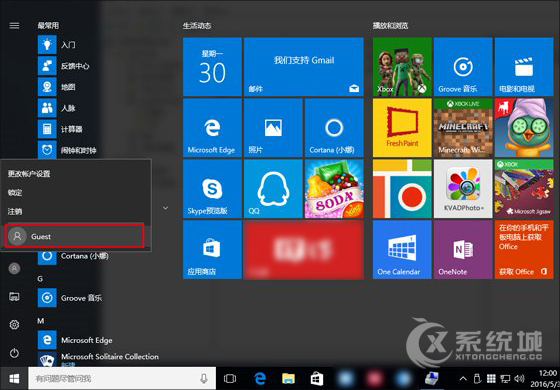The height and width of the screenshot is (390, 560).
Task: Click the 生活动态 tile group header
Action: (197, 26)
